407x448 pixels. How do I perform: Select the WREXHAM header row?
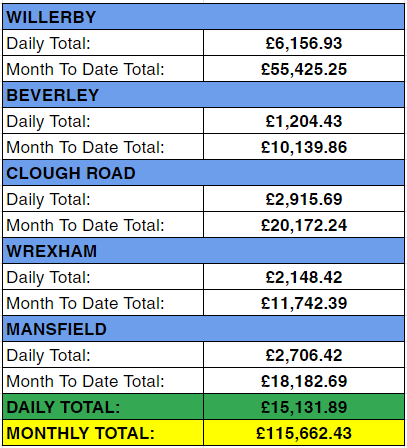click(203, 251)
